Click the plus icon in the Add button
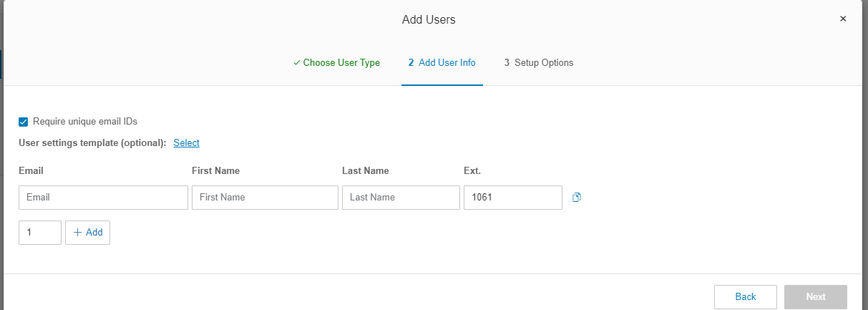Image resolution: width=868 pixels, height=310 pixels. pos(78,233)
